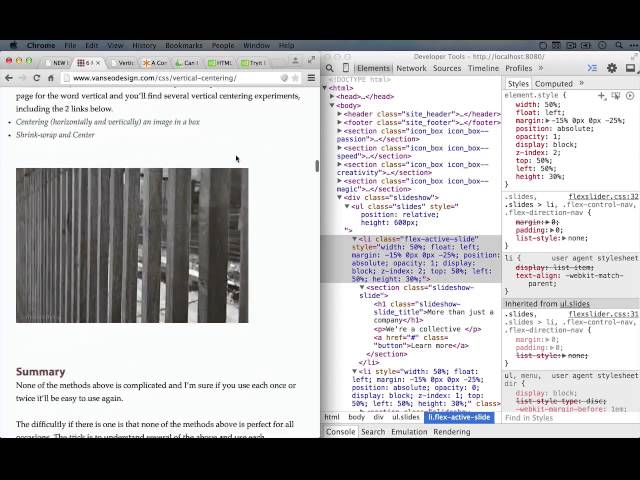Open the Emulation drawer tab

[x=409, y=431]
